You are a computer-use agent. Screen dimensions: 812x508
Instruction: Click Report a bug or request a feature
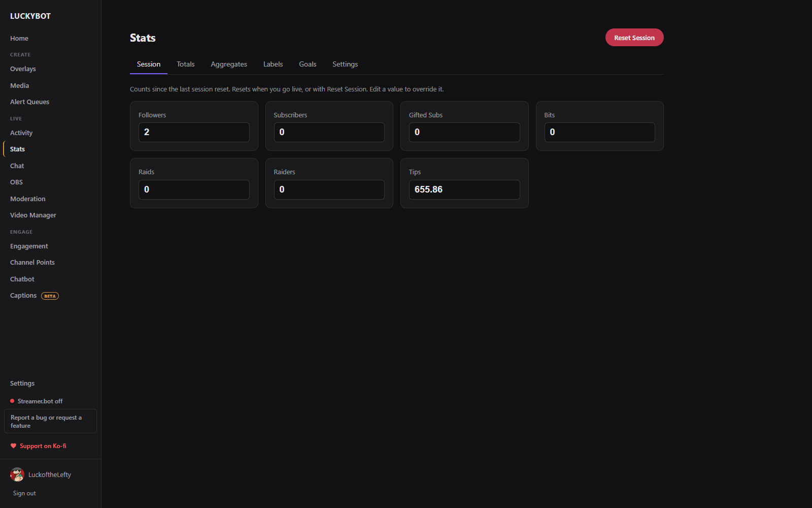coord(50,421)
